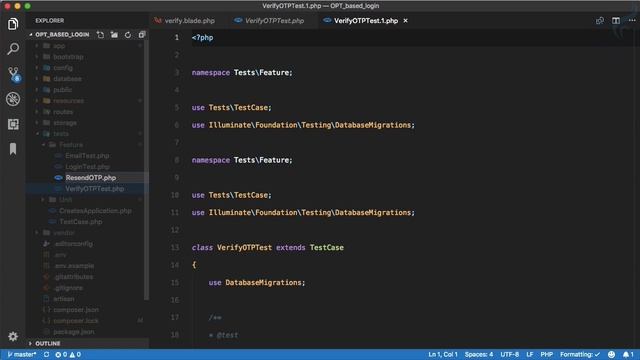Click line number 13 in the gutter

[175, 247]
